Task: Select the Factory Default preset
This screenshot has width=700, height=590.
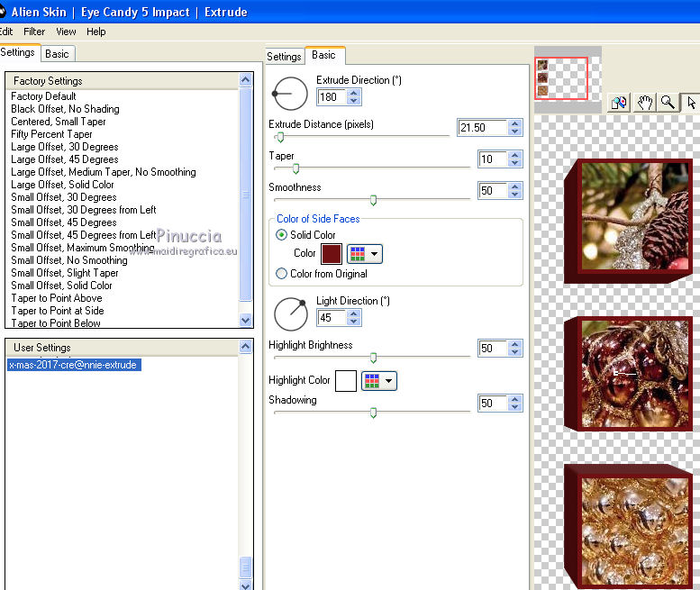Action: coord(43,96)
